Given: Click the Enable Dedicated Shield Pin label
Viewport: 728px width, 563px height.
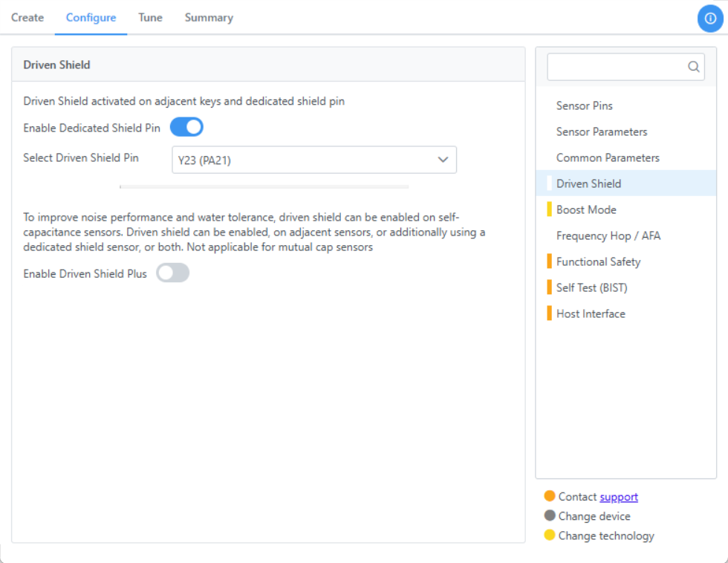Looking at the screenshot, I should pos(92,128).
